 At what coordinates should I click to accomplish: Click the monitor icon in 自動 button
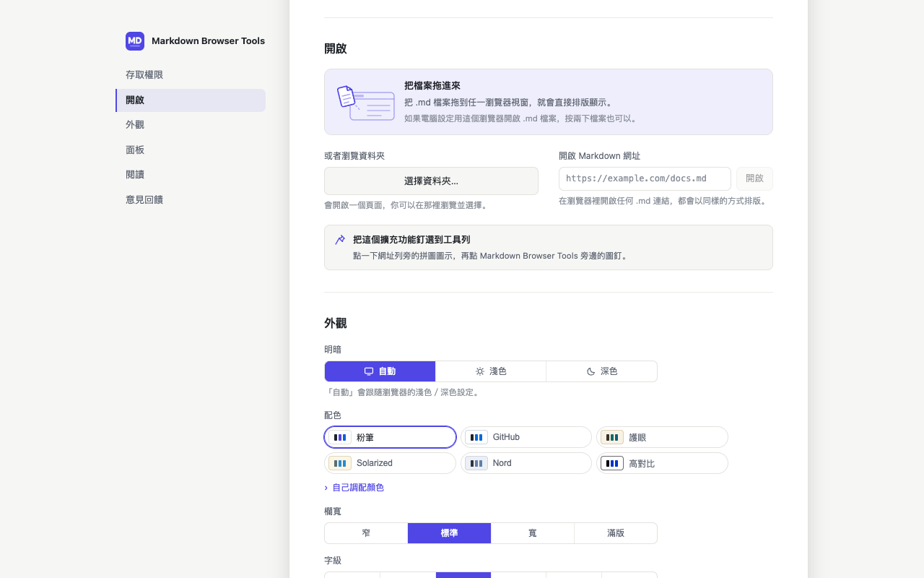369,371
